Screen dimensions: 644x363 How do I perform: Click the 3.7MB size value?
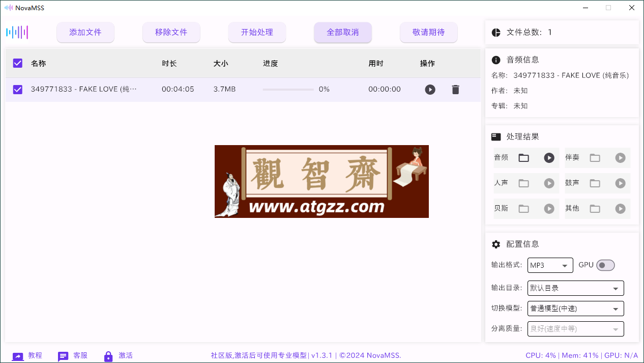[x=224, y=90]
